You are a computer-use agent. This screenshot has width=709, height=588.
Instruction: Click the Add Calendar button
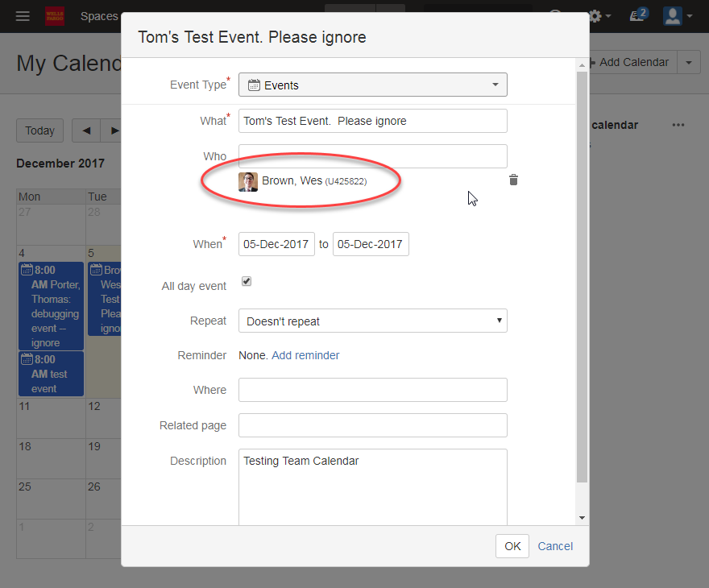point(632,62)
